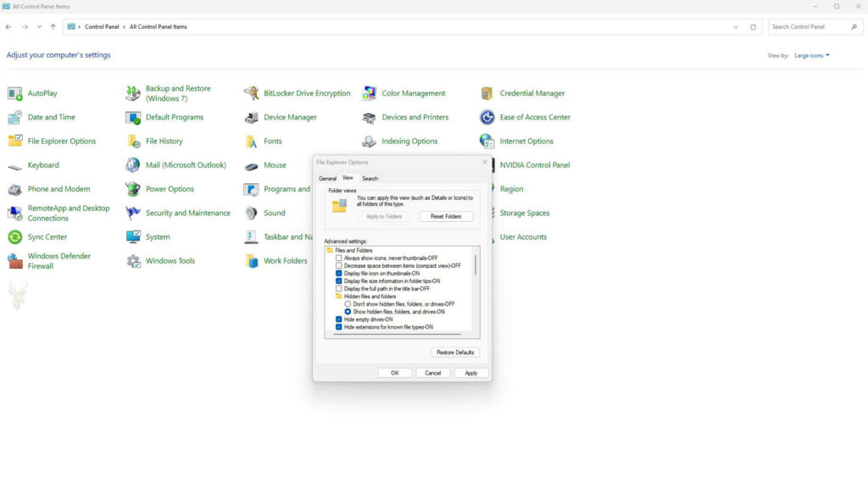Click the Restore Defaults button

coord(455,352)
